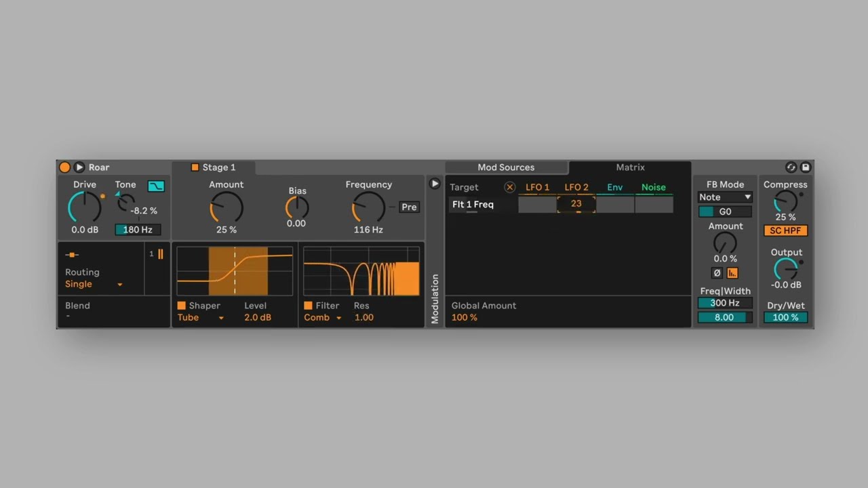Toggle the Roar device on/off button

[64, 167]
